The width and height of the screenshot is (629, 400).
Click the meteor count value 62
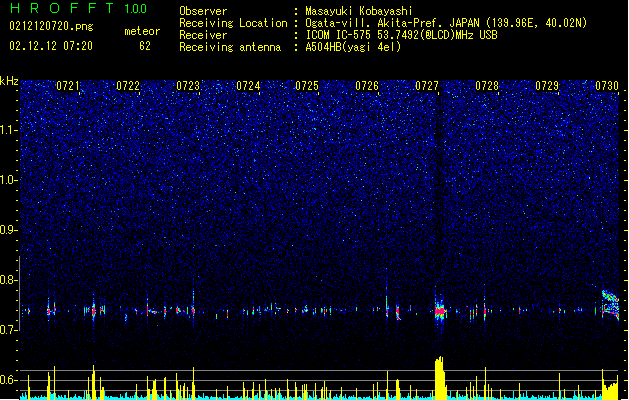point(145,46)
